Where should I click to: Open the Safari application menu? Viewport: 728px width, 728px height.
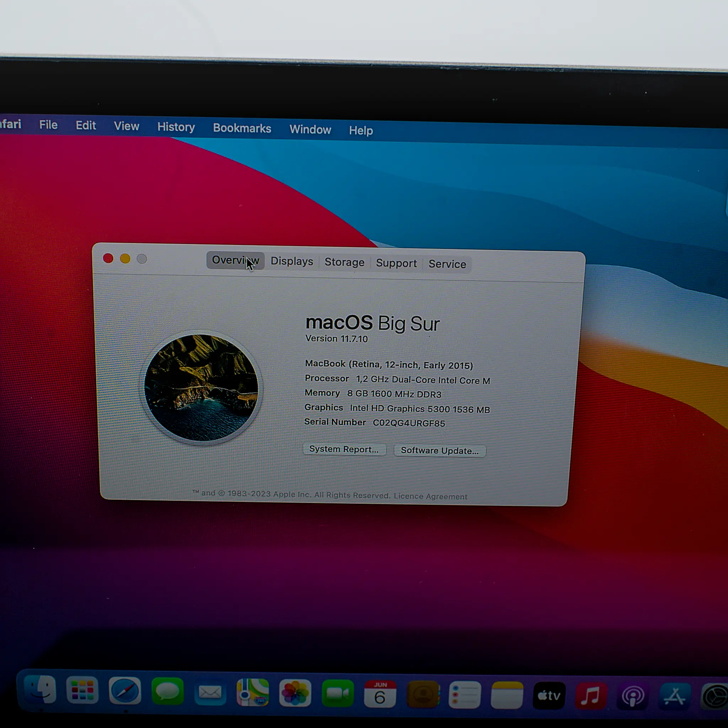pos(10,124)
